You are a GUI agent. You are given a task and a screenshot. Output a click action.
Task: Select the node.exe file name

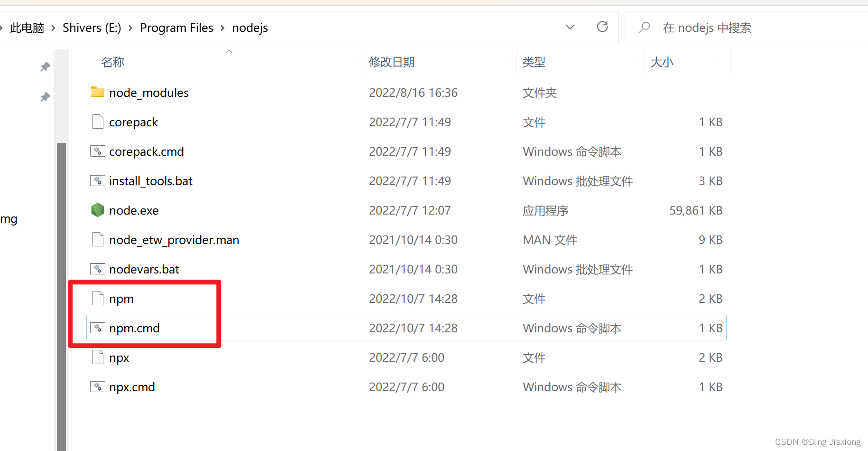tap(134, 210)
